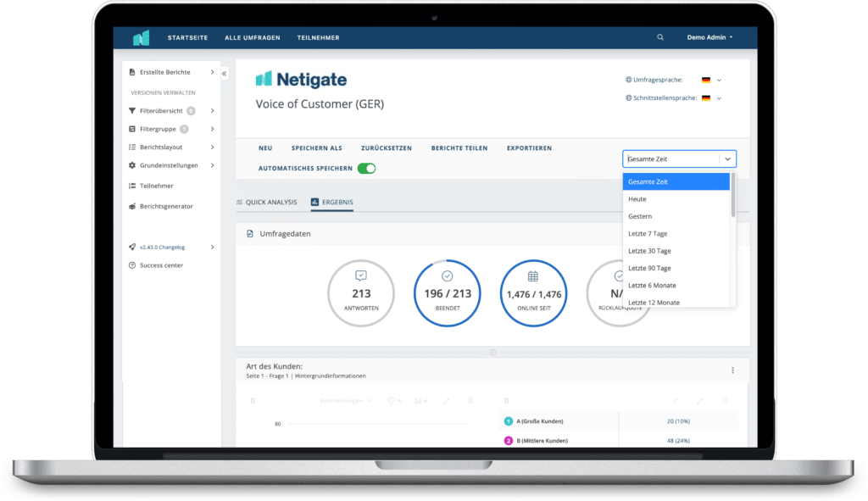Close the Gesamte Zeit dropdown arrow
This screenshot has height=501, width=868.
727,159
